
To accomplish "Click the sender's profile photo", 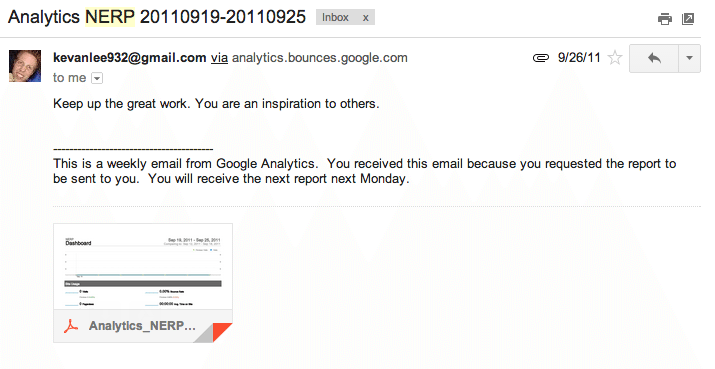I will tap(25, 66).
